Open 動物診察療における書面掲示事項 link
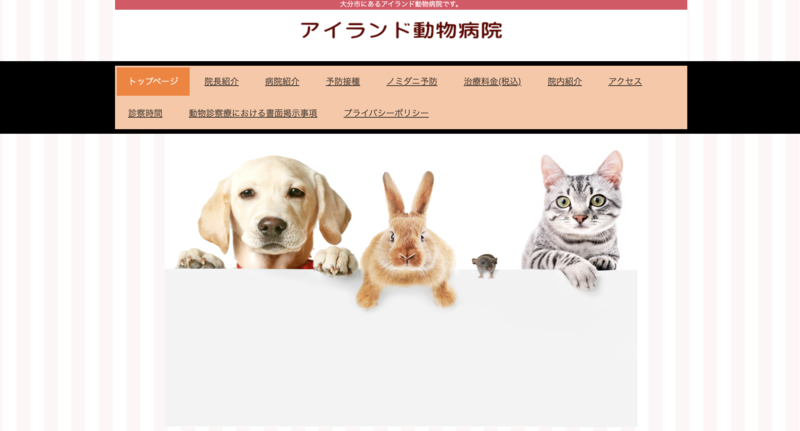 pyautogui.click(x=253, y=113)
